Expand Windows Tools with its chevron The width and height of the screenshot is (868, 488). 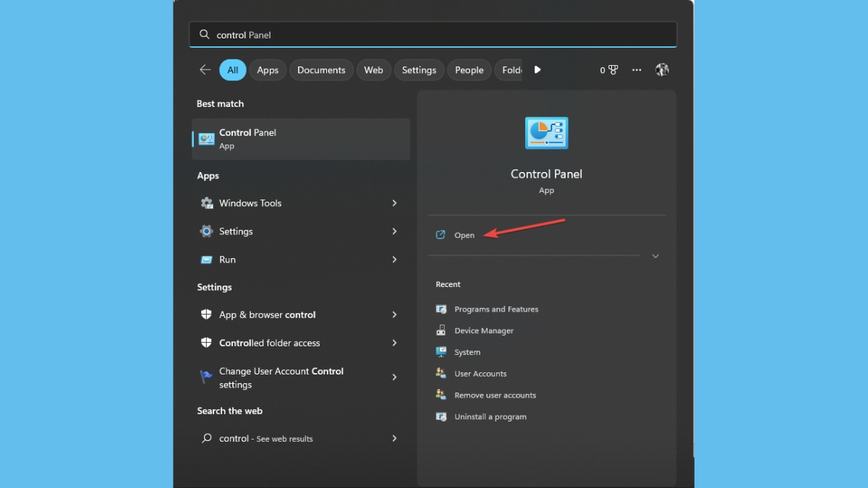(x=394, y=203)
